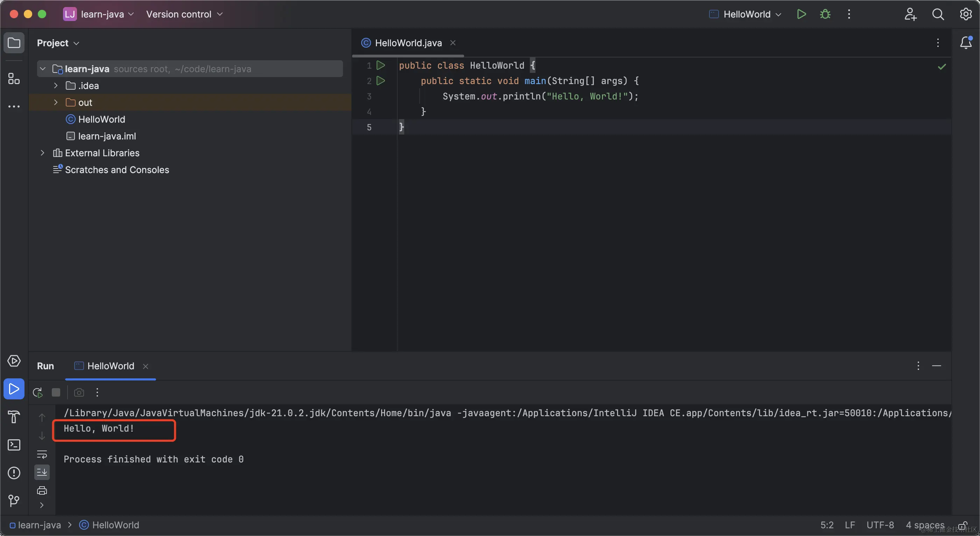Stop the running process in Run panel
The image size is (980, 536).
(56, 392)
